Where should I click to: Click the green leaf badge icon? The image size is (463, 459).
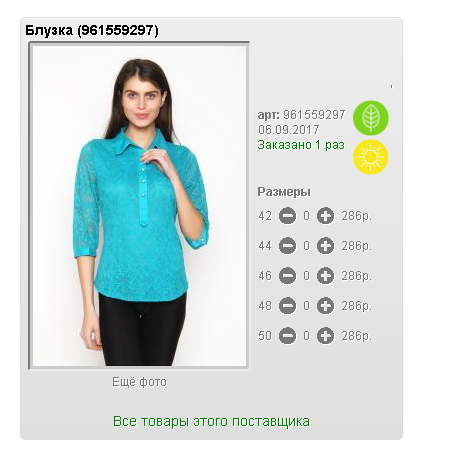(x=371, y=118)
